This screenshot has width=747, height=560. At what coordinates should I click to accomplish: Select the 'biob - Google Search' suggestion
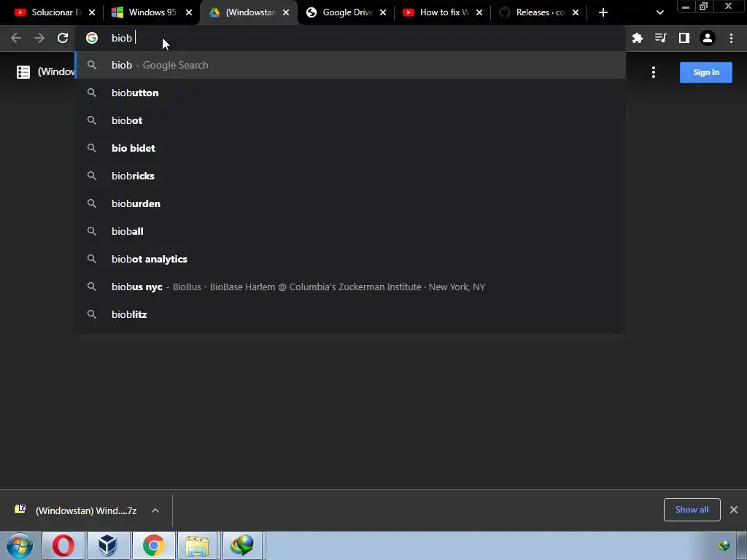[x=350, y=65]
